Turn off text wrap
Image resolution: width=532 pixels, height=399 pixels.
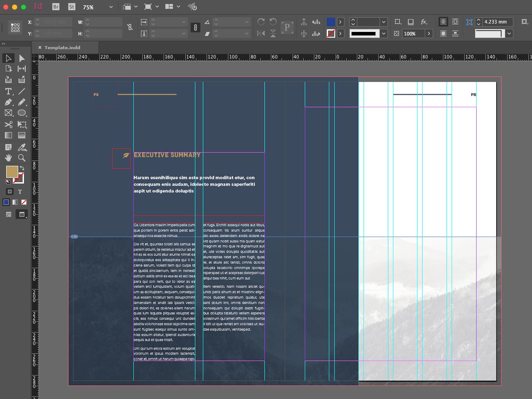click(443, 22)
